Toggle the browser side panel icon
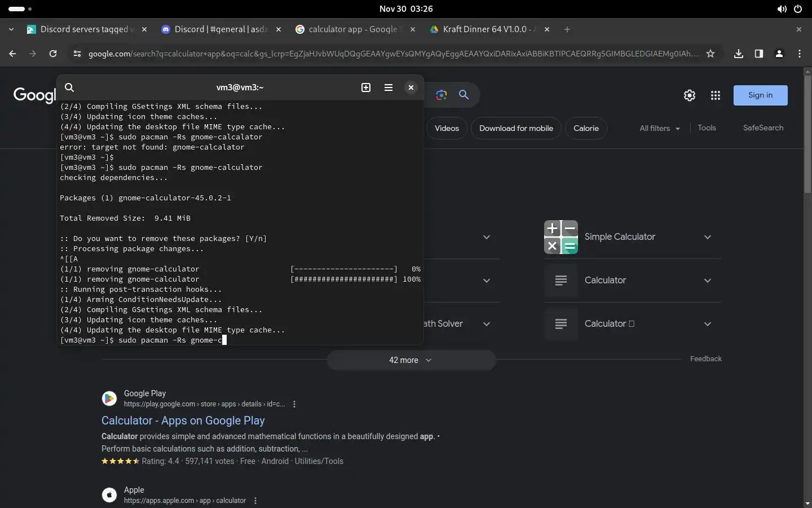 pos(759,54)
